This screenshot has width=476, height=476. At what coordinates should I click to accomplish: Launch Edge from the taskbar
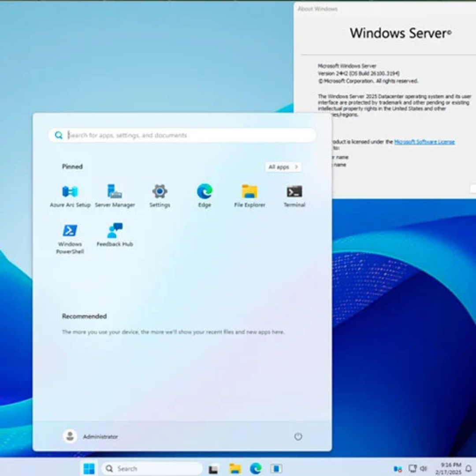(x=256, y=469)
